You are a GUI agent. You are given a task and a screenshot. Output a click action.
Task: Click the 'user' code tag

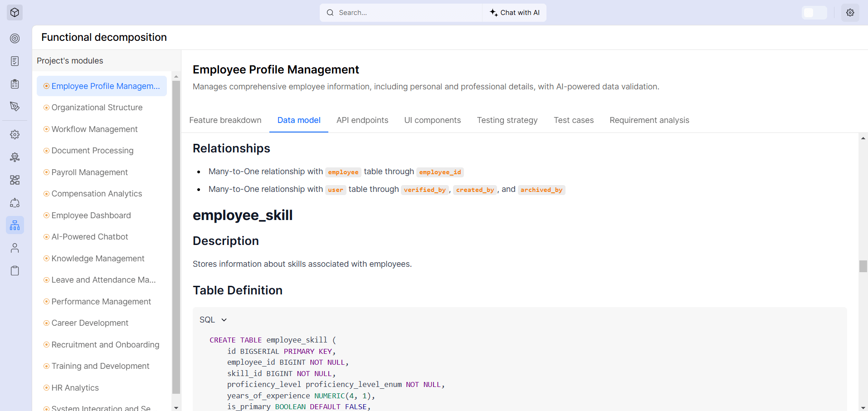[336, 190]
